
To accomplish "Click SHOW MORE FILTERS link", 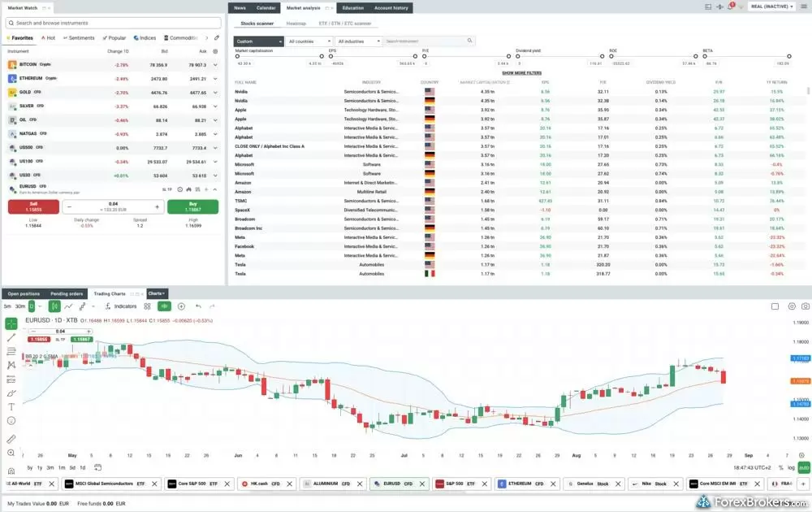I will 522,73.
